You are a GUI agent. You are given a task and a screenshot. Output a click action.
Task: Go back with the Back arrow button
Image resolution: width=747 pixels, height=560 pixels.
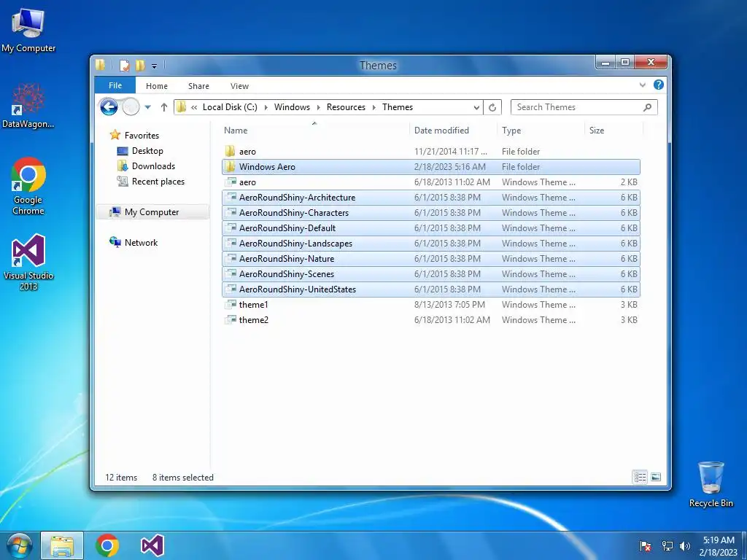pyautogui.click(x=109, y=107)
